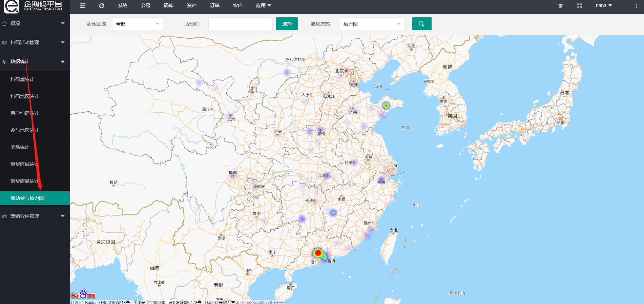Click the refresh icon in top bar

tap(102, 6)
